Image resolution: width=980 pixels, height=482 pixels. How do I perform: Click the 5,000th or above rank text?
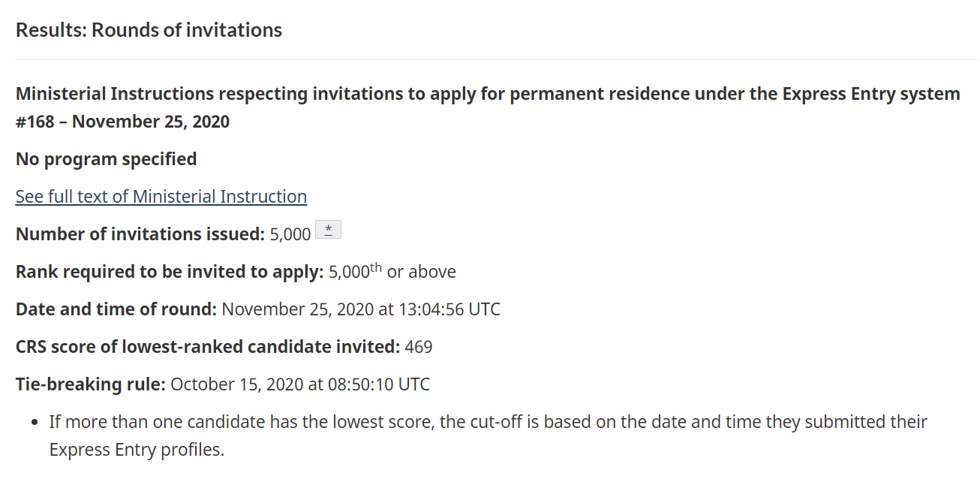coord(392,271)
